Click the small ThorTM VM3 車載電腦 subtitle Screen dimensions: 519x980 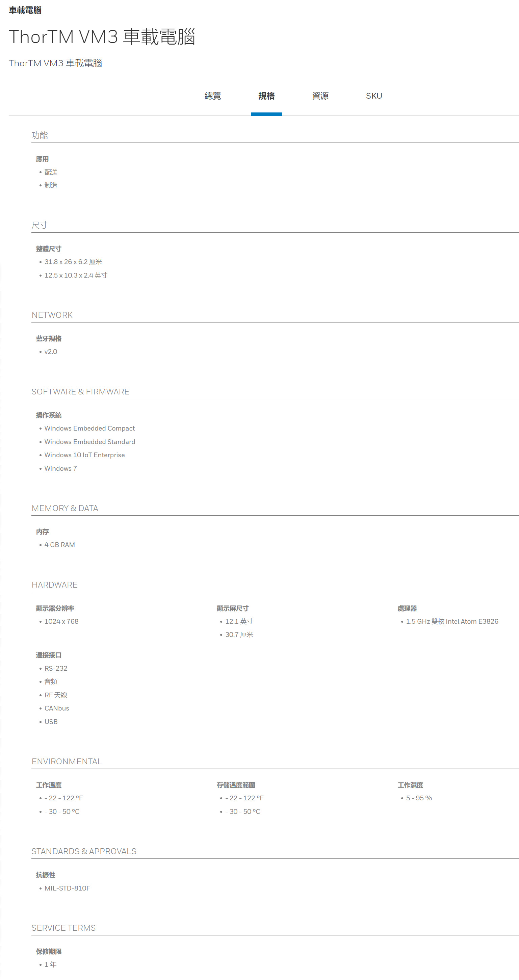[56, 63]
